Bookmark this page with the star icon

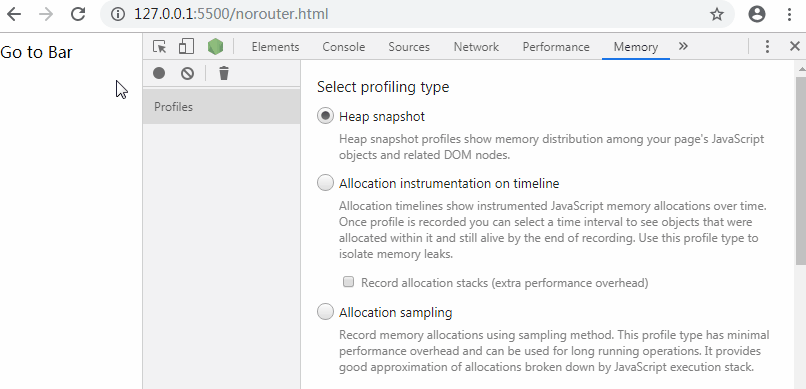pyautogui.click(x=717, y=14)
